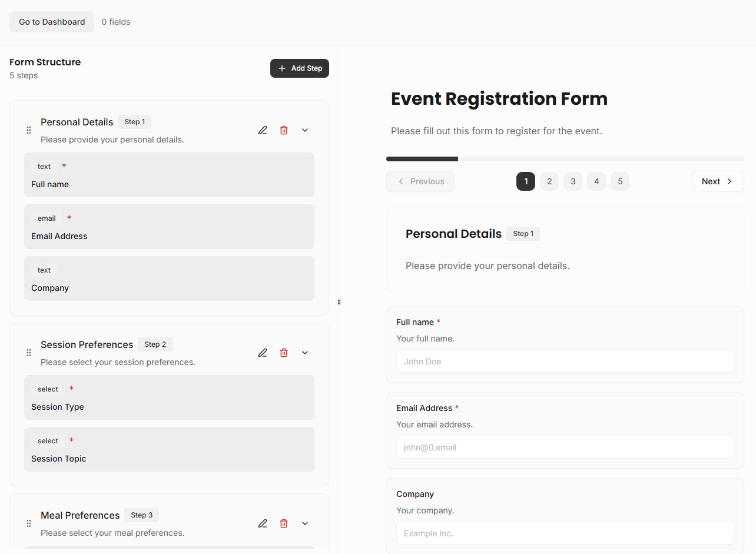The height and width of the screenshot is (554, 756).
Task: Click the plus icon on Add Step
Action: (282, 68)
